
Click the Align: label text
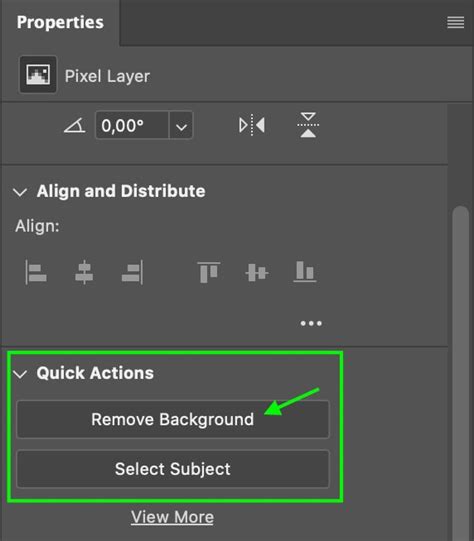click(37, 226)
